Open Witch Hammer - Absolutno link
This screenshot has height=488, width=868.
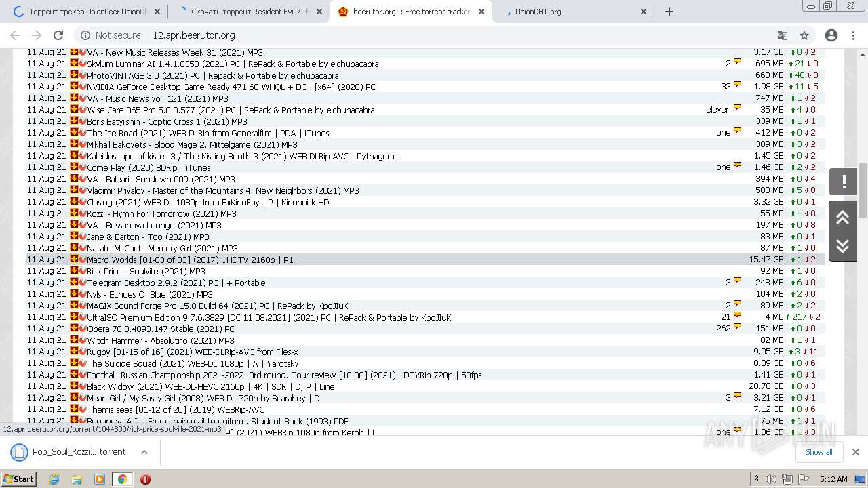click(x=161, y=340)
